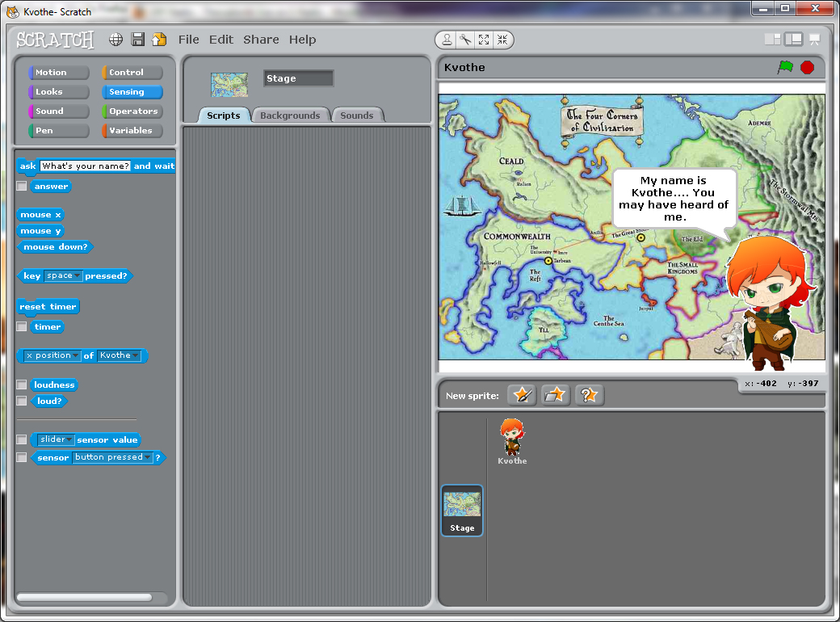840x622 pixels.
Task: Click the globe language icon
Action: click(x=115, y=39)
